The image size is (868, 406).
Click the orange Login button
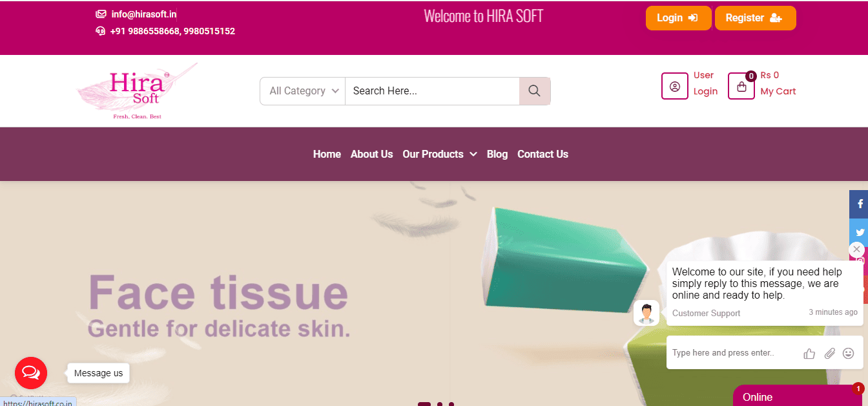click(x=678, y=18)
